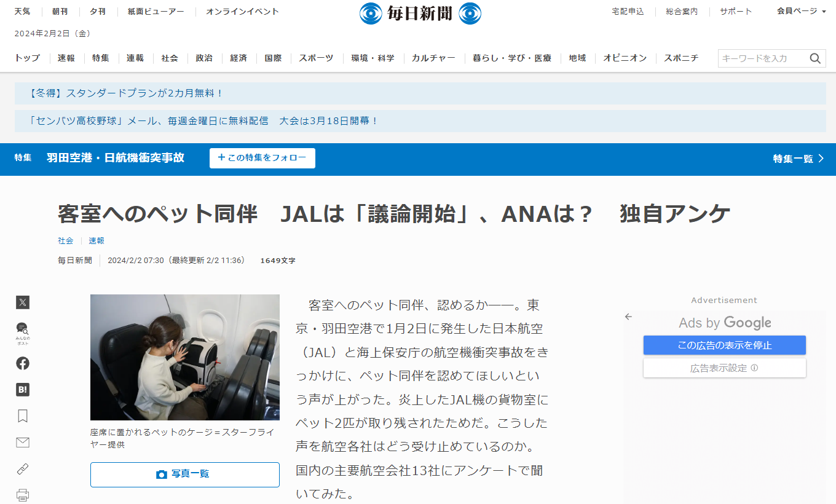Open オピニオン navigation item
The height and width of the screenshot is (504, 836).
(625, 58)
